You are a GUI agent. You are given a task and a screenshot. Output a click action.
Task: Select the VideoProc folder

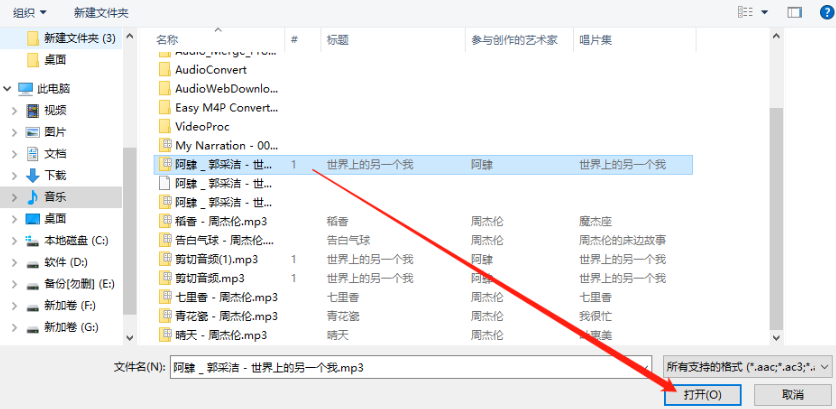202,127
